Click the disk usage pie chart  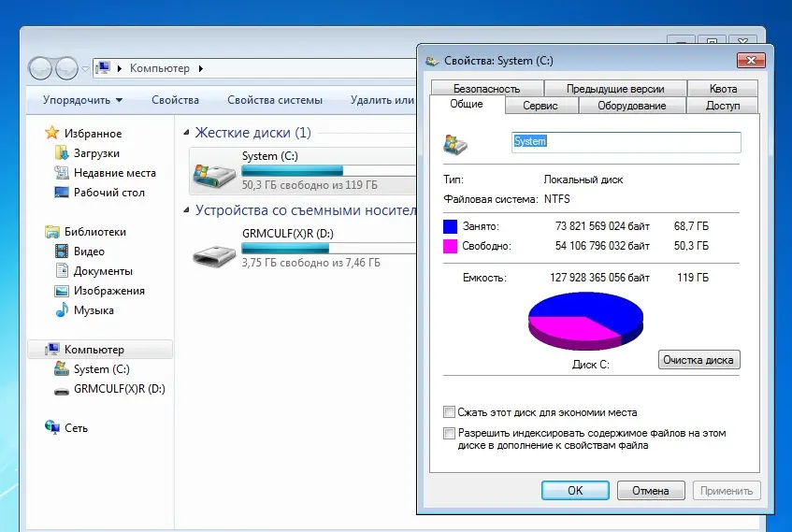(585, 321)
